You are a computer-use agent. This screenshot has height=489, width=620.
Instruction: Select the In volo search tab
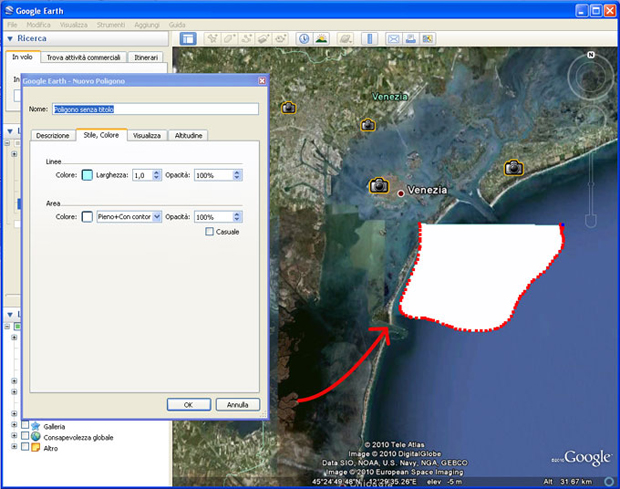tap(22, 57)
